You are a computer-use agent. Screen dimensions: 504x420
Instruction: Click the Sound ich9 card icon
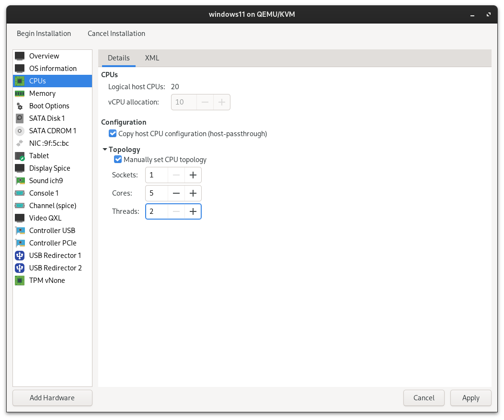click(x=20, y=181)
